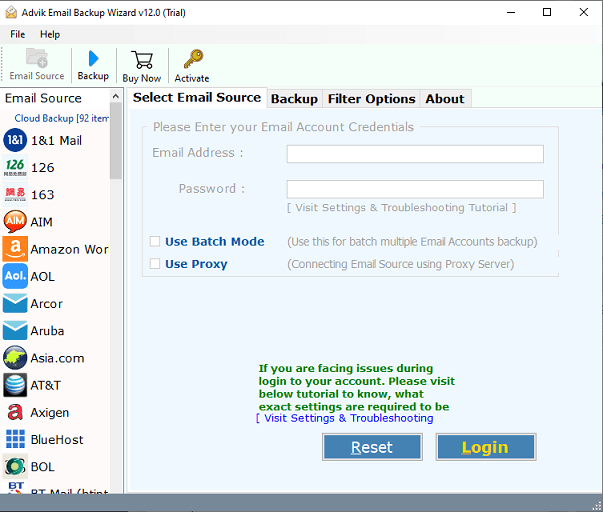Select the BlueHost list label

point(57,439)
